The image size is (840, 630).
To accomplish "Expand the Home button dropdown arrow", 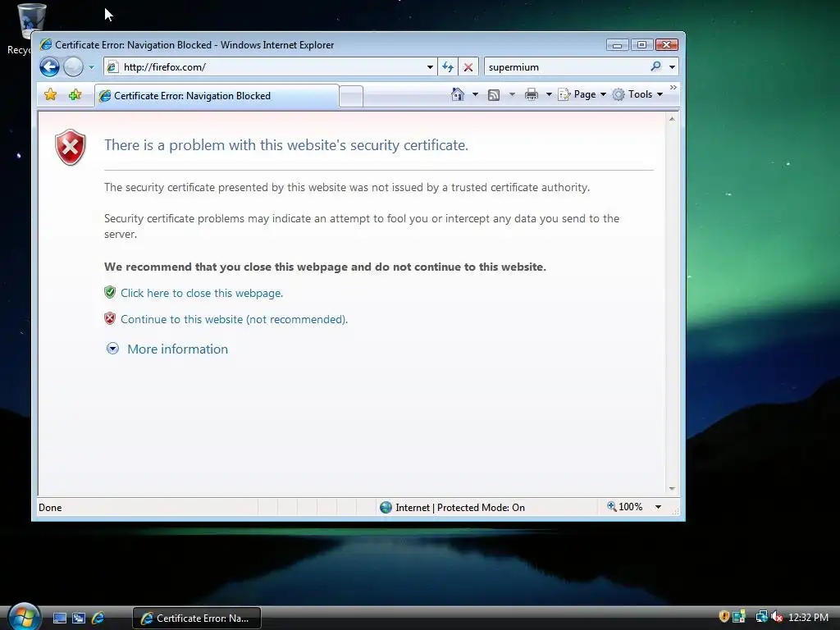I will pos(475,94).
